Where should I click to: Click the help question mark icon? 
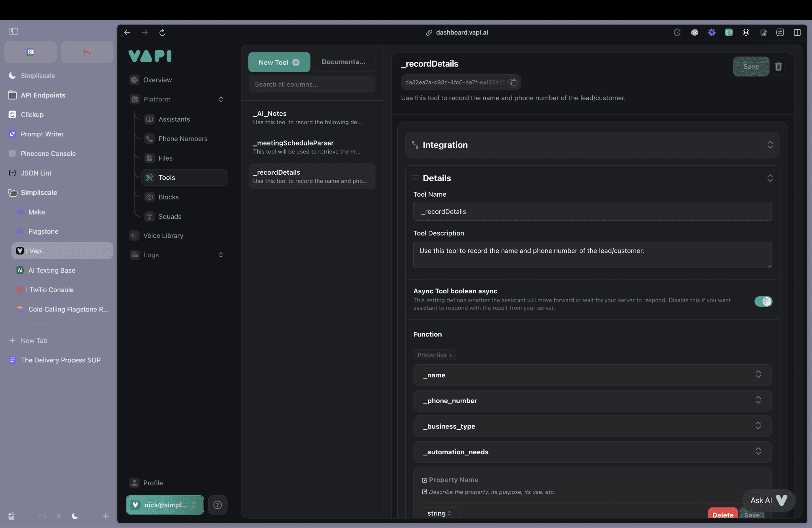(x=217, y=505)
